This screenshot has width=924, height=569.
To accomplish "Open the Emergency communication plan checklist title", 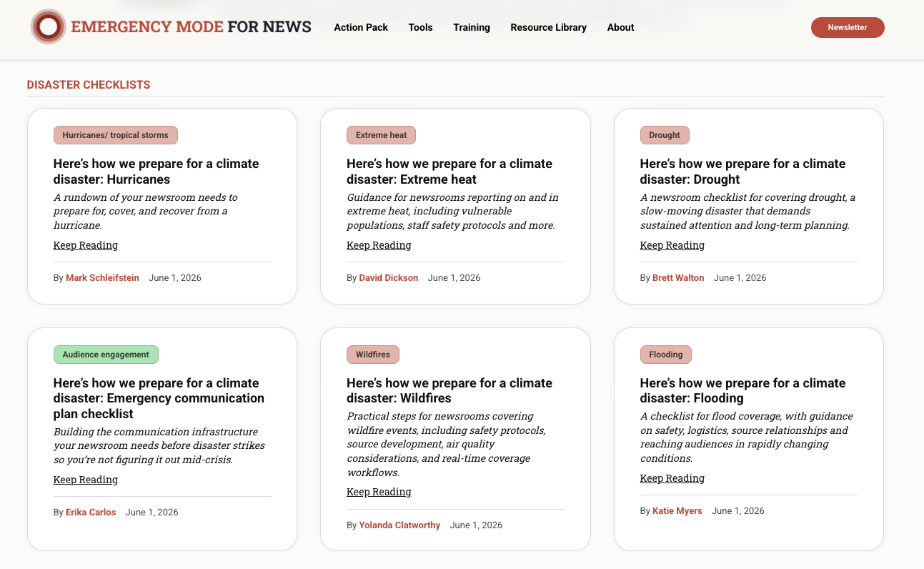I will 159,398.
